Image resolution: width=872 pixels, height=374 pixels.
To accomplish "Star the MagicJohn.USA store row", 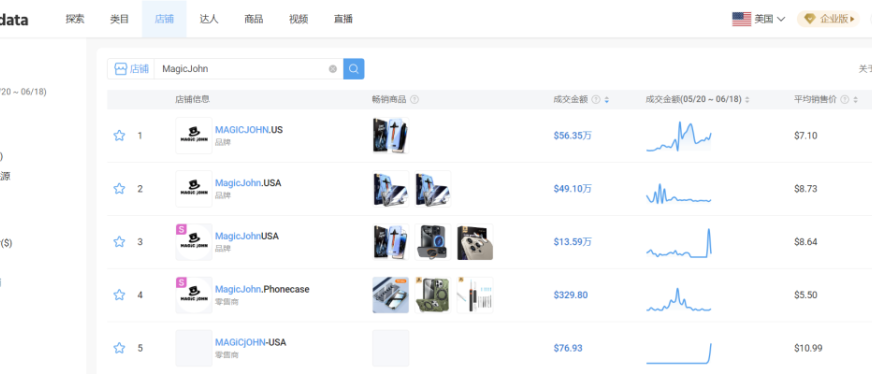I will [119, 189].
